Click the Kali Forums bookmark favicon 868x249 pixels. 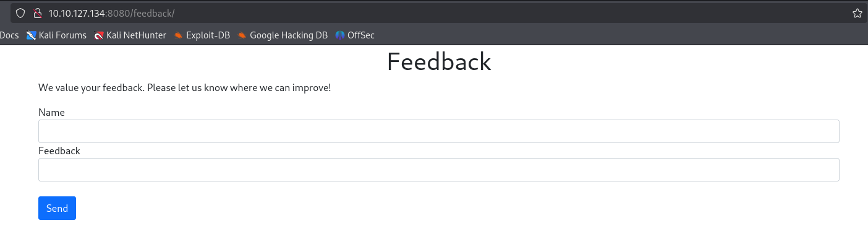[32, 35]
